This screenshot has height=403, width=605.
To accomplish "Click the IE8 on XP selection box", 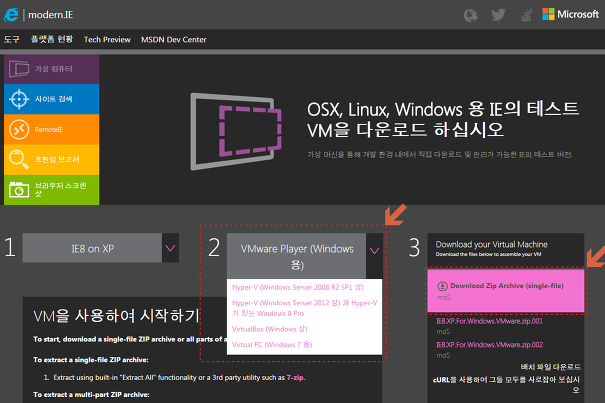I will [92, 248].
